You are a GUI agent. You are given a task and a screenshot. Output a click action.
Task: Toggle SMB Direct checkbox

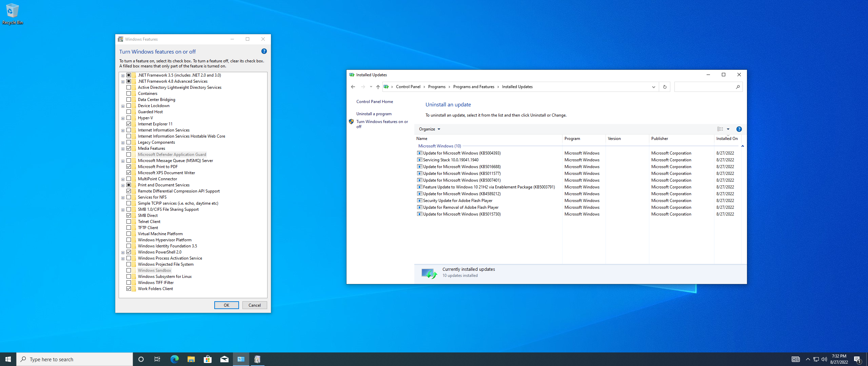click(129, 216)
